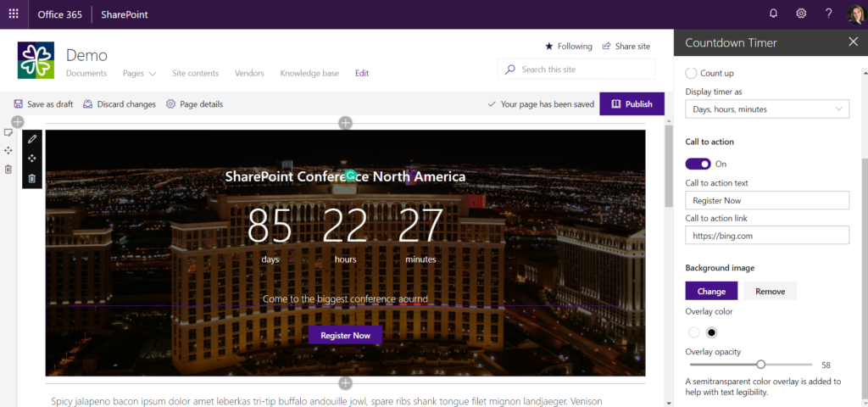This screenshot has height=407, width=868.
Task: Select the white overlay color swatch
Action: (693, 332)
